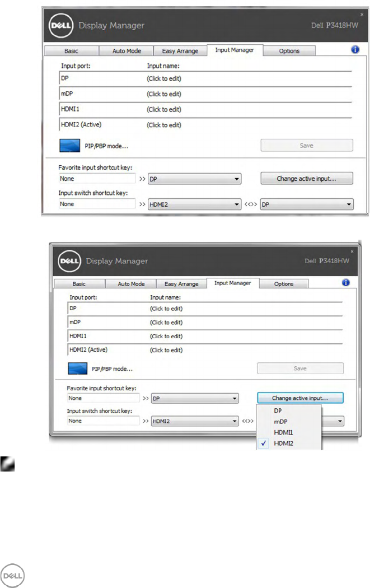This screenshot has height=588, width=370.
Task: Click Save button in lower window
Action: point(300,368)
